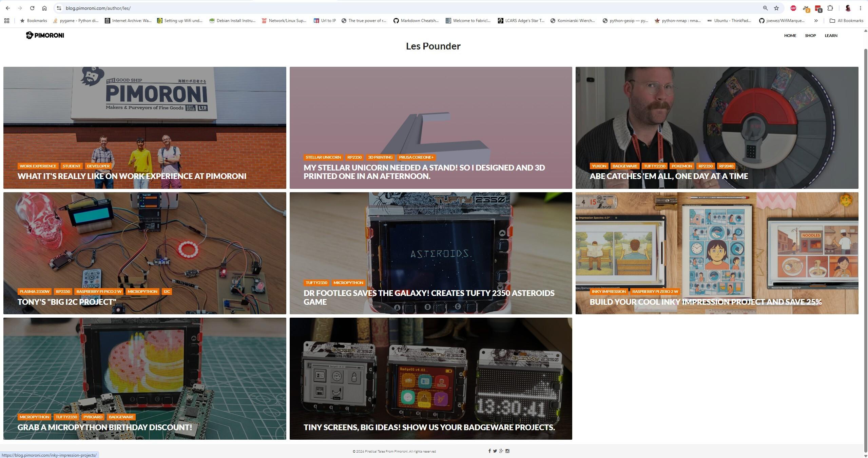Select the STELLAR UNICORN tag
This screenshot has height=458, width=868.
[x=323, y=157]
